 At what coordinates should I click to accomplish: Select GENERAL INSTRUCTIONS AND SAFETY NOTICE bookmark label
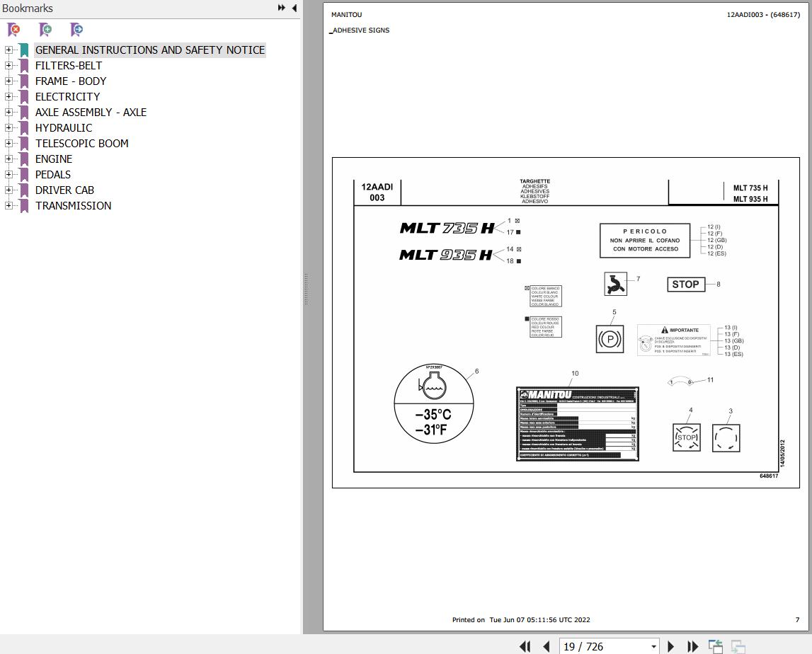[150, 50]
